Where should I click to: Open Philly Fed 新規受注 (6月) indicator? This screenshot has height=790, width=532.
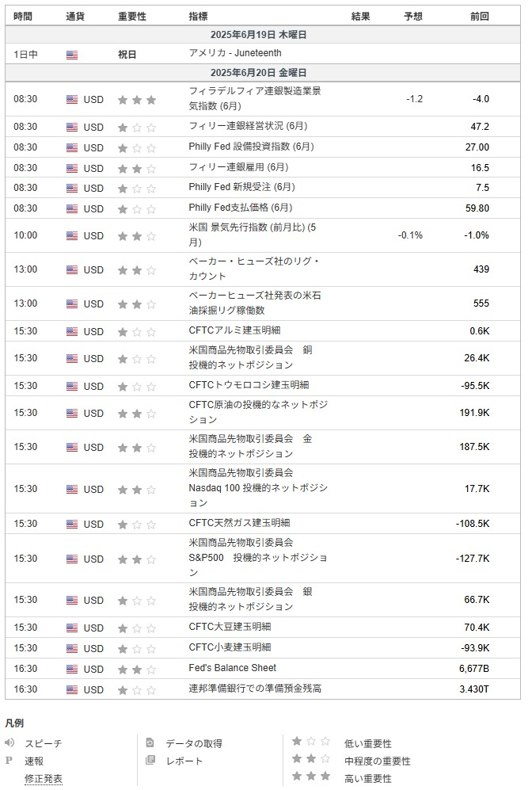(241, 187)
